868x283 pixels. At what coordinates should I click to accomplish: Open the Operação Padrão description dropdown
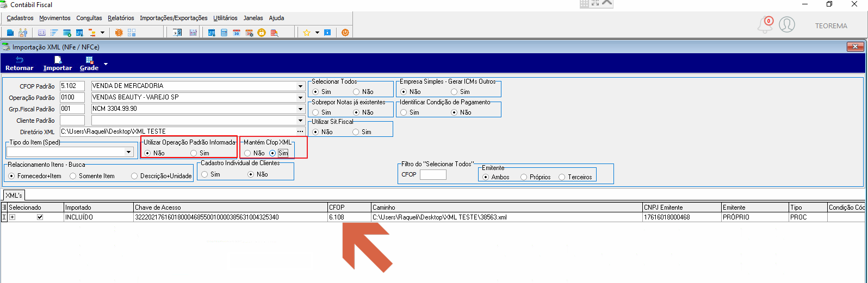pos(301,97)
